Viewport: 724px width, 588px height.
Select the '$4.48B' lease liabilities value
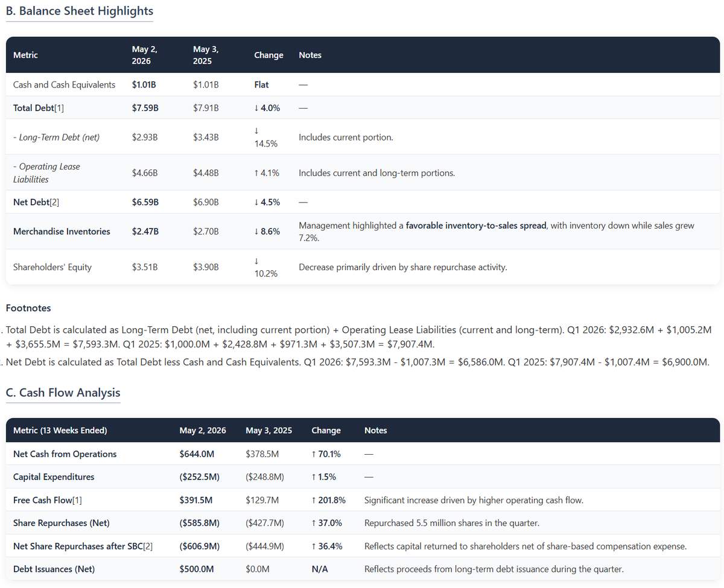tap(206, 173)
